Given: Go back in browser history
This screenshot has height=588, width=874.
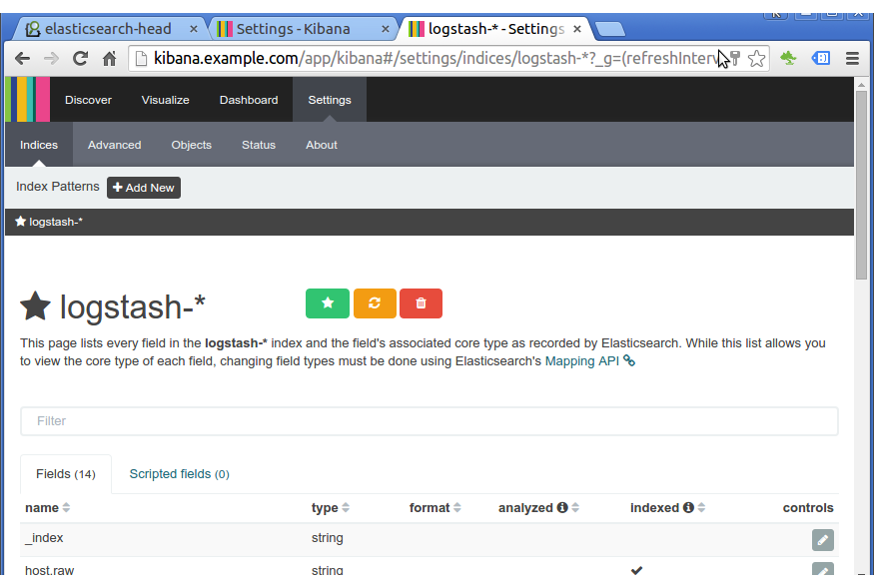Looking at the screenshot, I should coord(22,59).
